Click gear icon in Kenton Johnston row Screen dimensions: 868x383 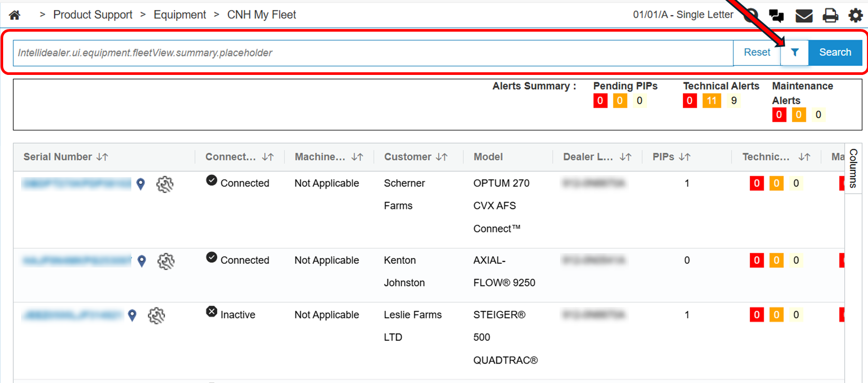166,261
